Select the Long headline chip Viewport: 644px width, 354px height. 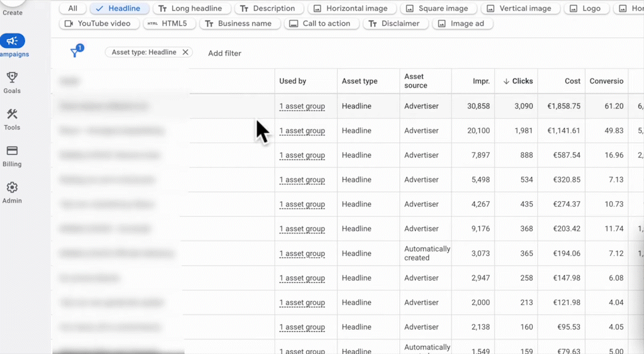[191, 9]
